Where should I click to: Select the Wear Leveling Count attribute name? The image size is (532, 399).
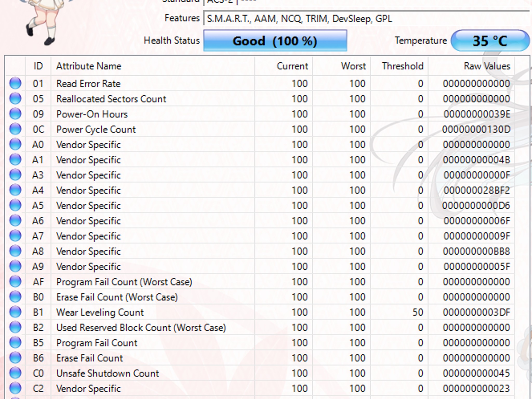pyautogui.click(x=100, y=312)
